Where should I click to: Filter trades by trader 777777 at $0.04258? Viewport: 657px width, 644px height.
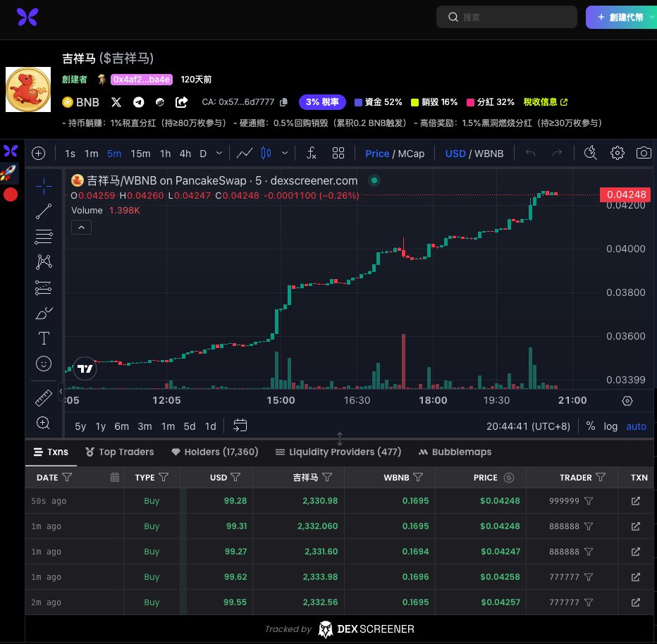(x=589, y=577)
